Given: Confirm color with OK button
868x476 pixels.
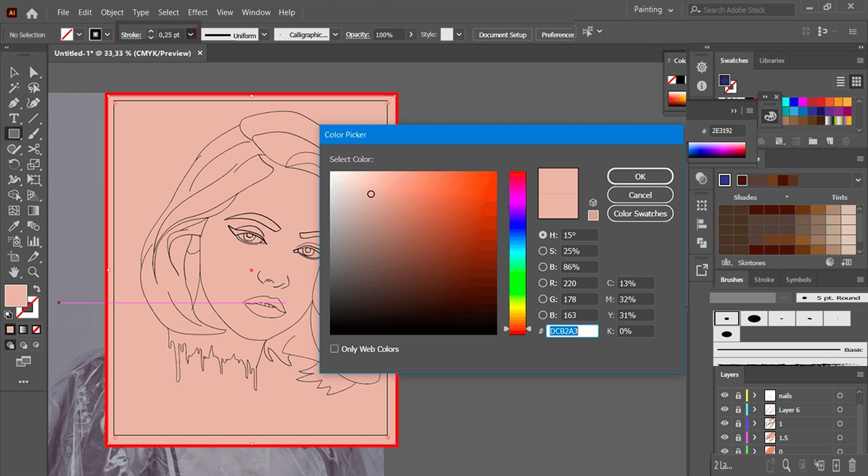Looking at the screenshot, I should tap(640, 176).
